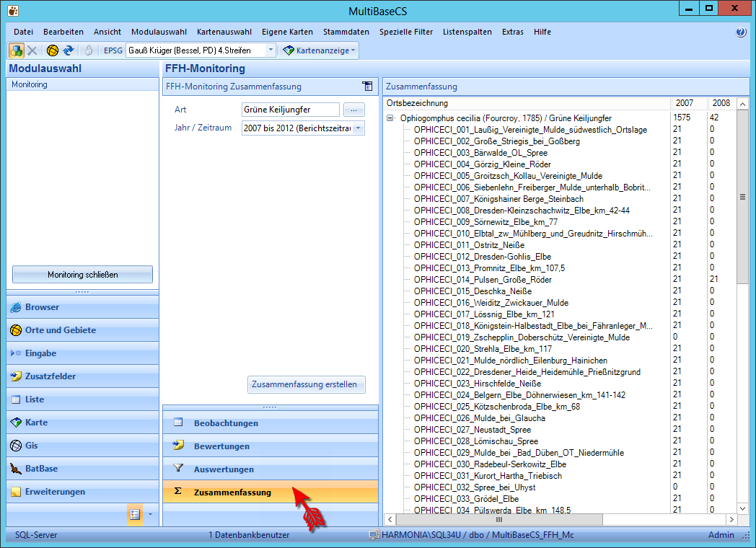Click the gray lock toolbar icon
Image resolution: width=756 pixels, height=548 pixels.
pos(89,50)
